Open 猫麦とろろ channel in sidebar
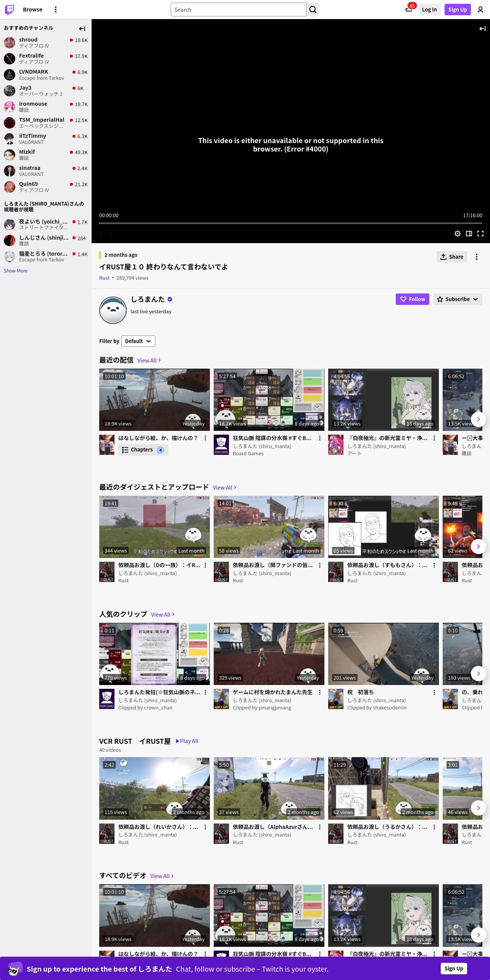The width and height of the screenshot is (490, 980). pos(46,256)
